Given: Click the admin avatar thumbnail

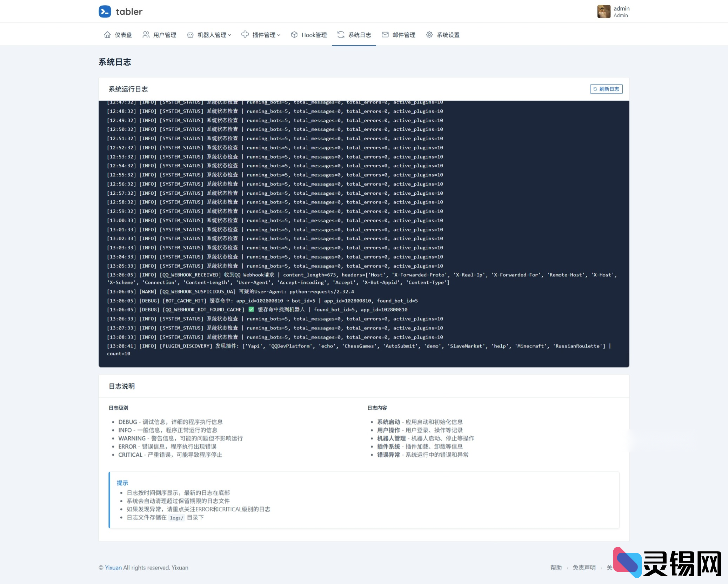Looking at the screenshot, I should coord(603,12).
